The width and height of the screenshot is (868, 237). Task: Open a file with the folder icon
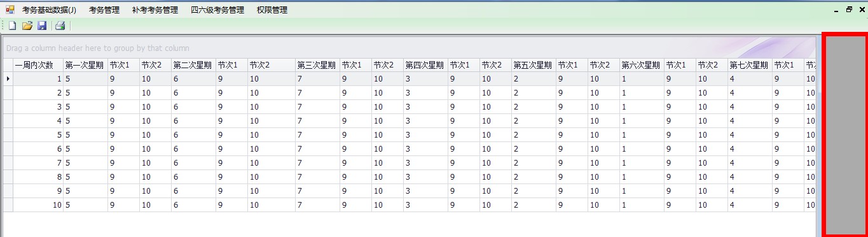27,25
